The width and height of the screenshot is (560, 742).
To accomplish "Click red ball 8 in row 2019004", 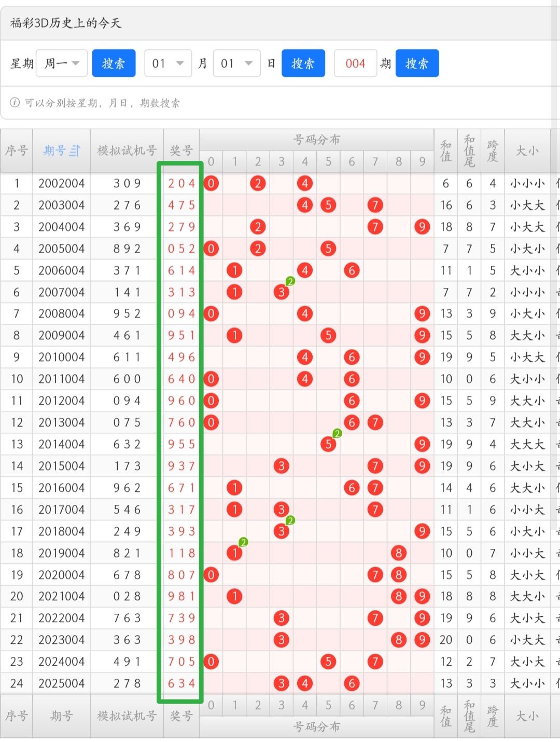I will coord(399,553).
